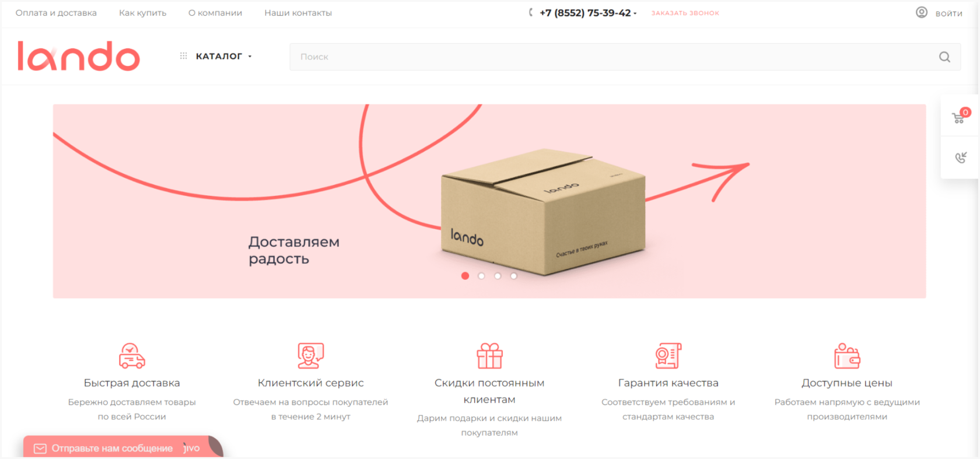Click the user profile icon near Войти
The width and height of the screenshot is (980, 459).
922,12
